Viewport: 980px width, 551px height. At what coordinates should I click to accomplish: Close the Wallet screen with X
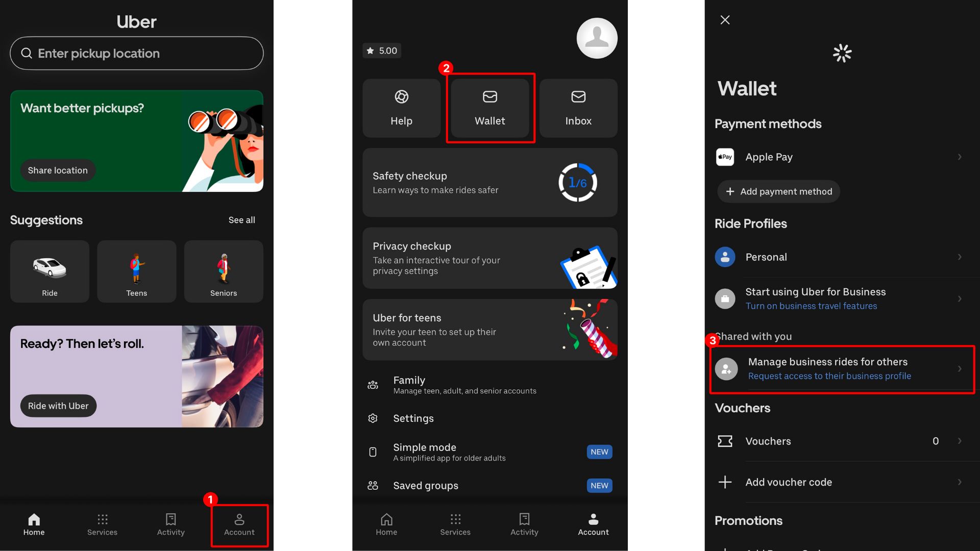[x=725, y=20]
